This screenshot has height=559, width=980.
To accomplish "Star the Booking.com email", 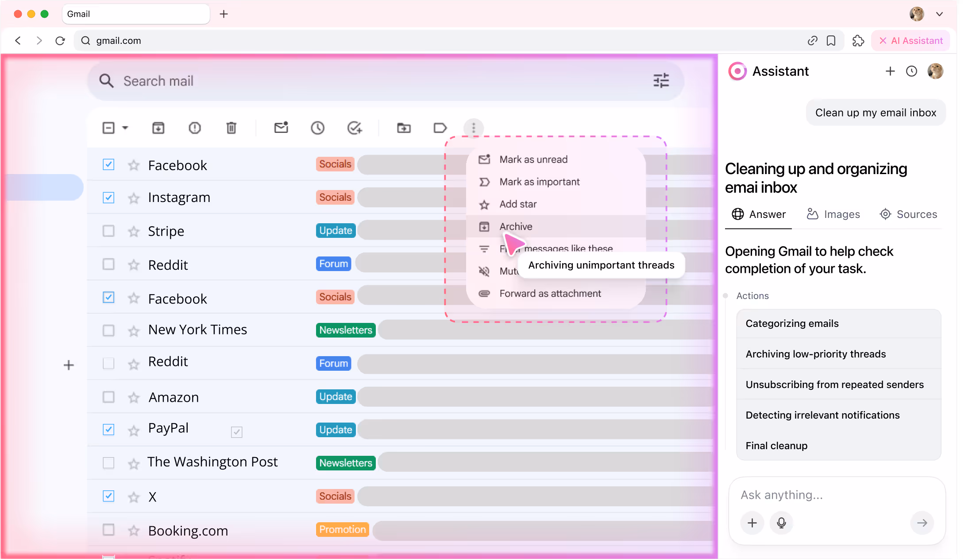I will click(x=134, y=530).
